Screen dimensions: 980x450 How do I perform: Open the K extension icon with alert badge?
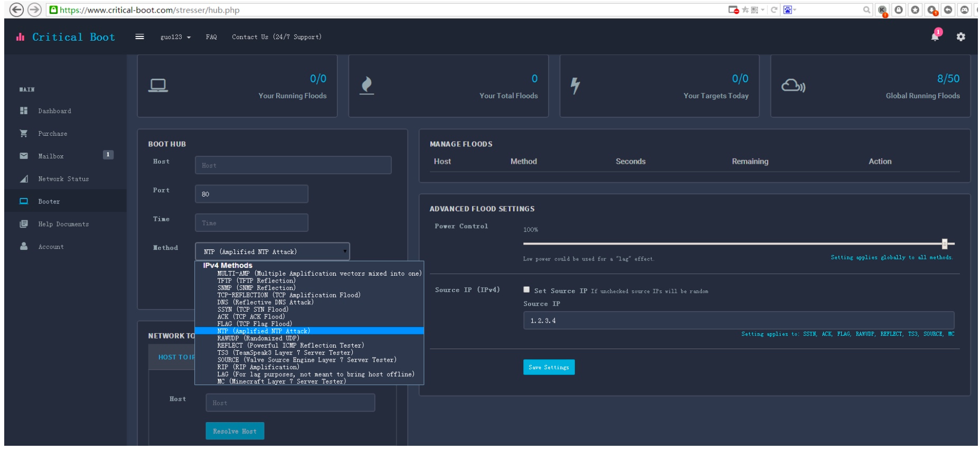(x=883, y=10)
